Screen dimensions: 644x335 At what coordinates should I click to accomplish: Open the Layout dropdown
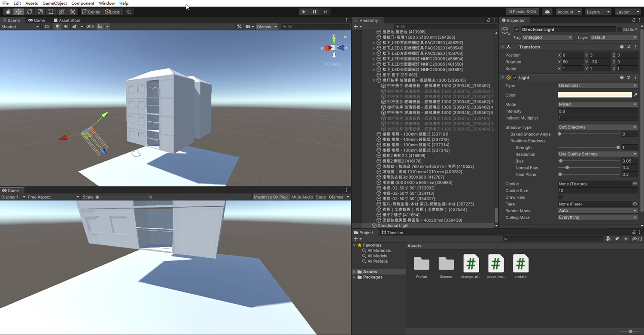click(x=628, y=12)
